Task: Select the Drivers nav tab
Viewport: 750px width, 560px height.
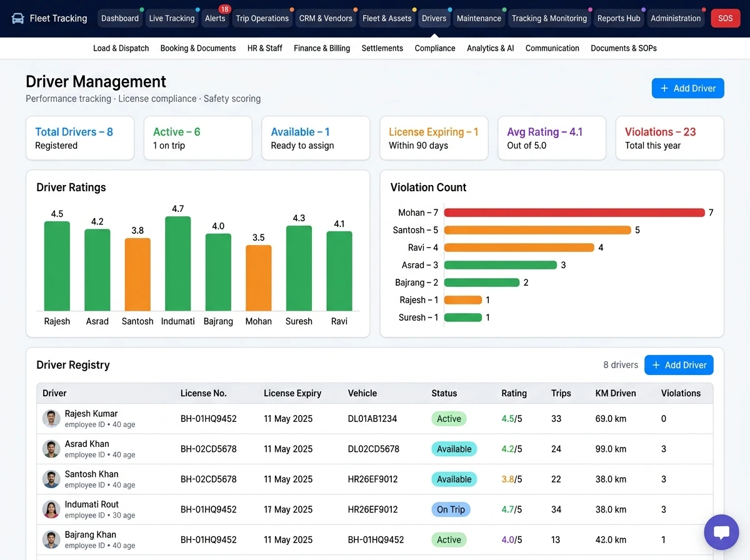Action: pos(434,18)
